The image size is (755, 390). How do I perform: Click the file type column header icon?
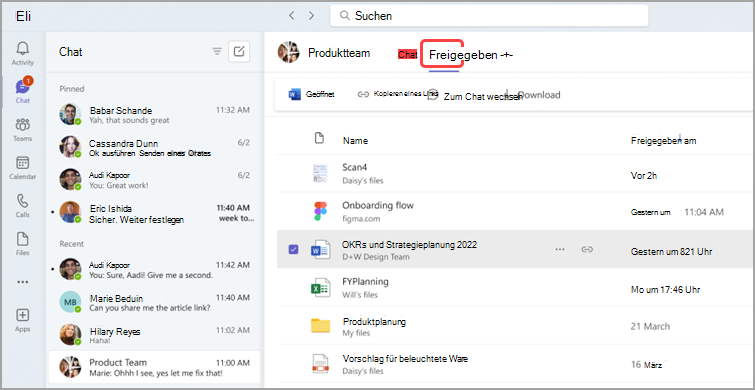click(x=318, y=139)
